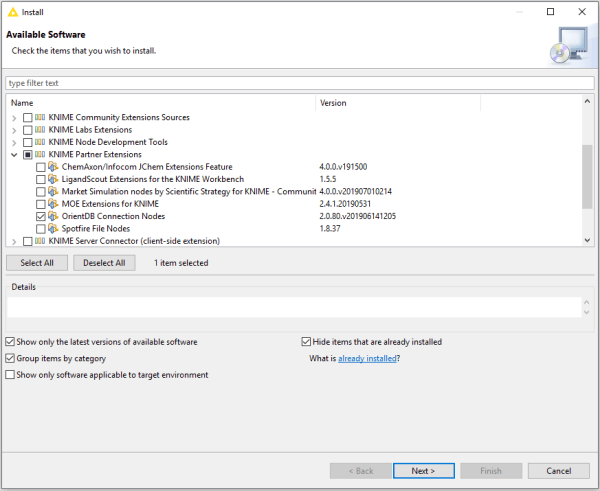Click the Details pane scroll up arrow
The width and height of the screenshot is (600, 491).
(x=587, y=302)
